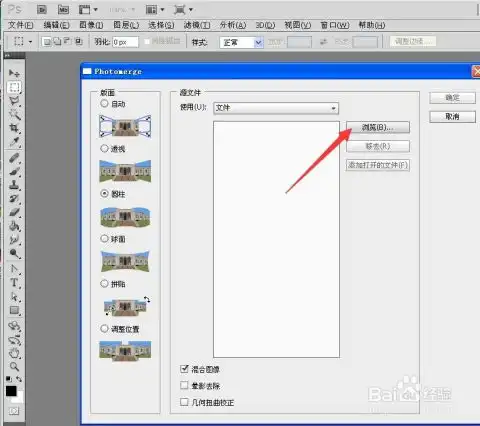The width and height of the screenshot is (480, 426).
Task: Launch Bridge with the Br icon
Action: tap(42, 9)
